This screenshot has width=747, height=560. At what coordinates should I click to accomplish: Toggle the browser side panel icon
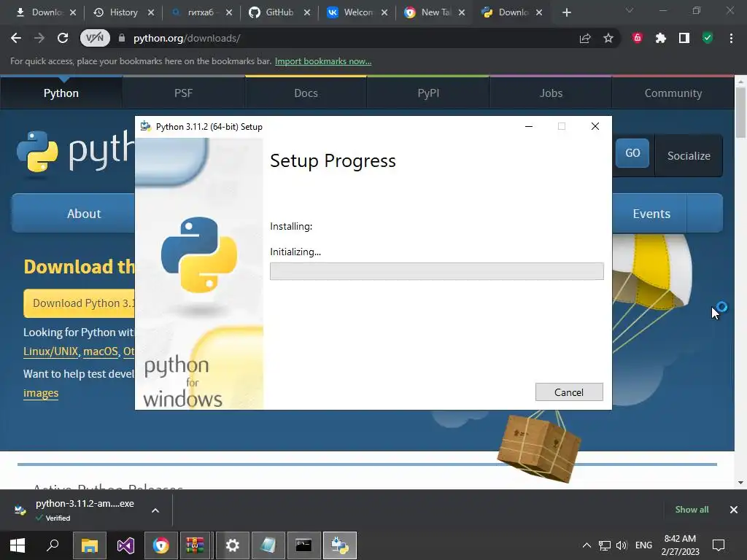(684, 38)
